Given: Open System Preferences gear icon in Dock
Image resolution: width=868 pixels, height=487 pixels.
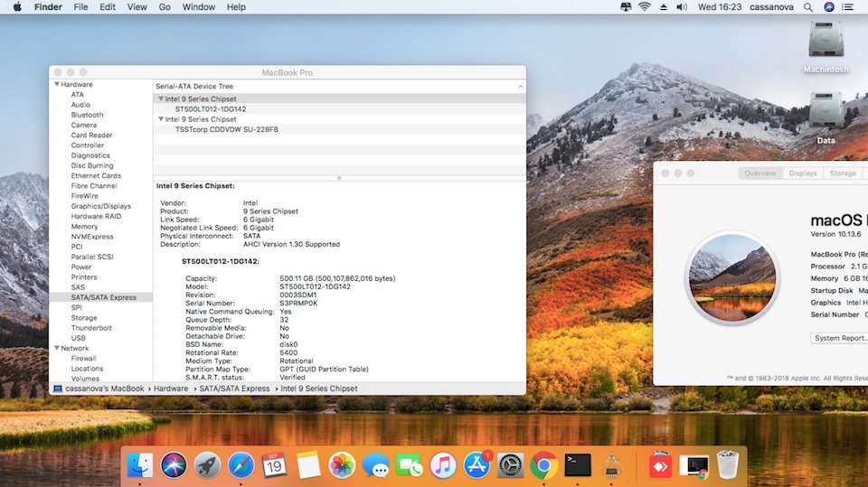Looking at the screenshot, I should (510, 465).
